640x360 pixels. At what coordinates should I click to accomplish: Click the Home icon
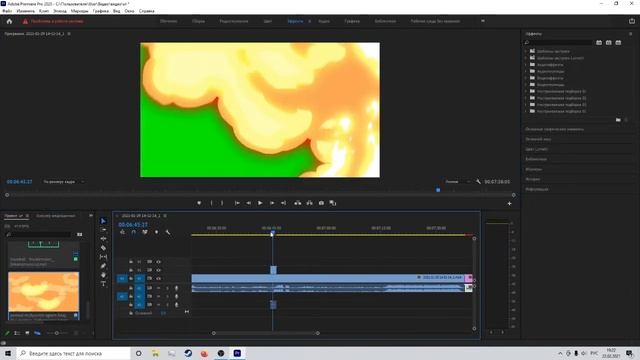coord(9,21)
